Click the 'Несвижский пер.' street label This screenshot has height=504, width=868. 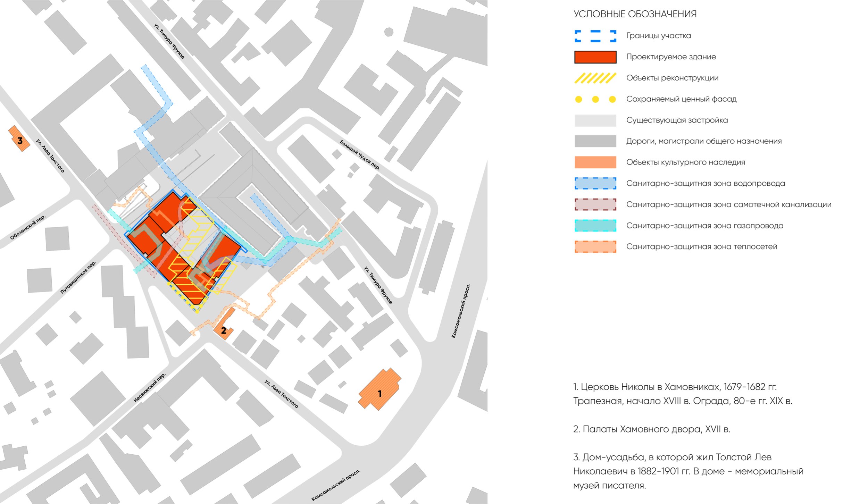[x=150, y=388]
